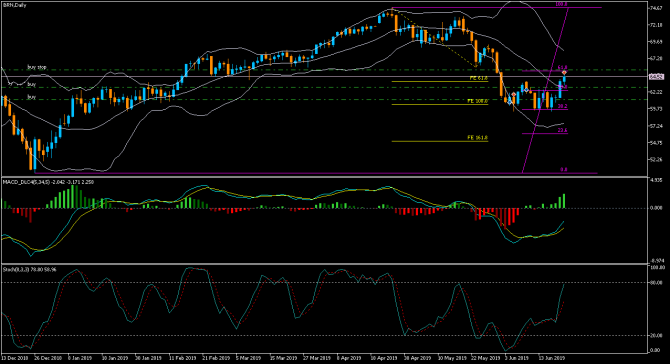Click the 54.75 price axis value

[656, 143]
